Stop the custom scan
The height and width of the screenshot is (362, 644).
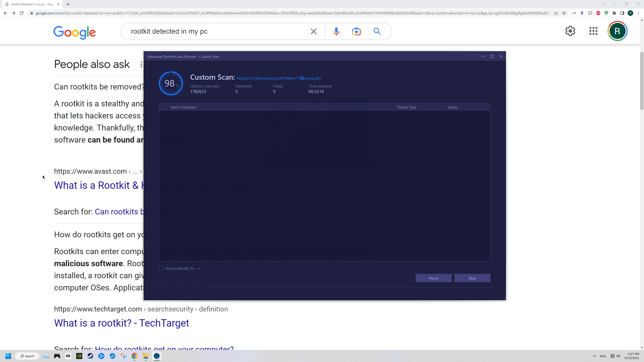(x=472, y=278)
